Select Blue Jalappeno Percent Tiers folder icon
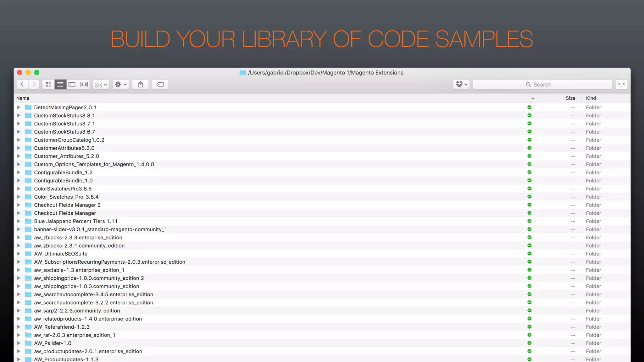Viewport: 644px width, 362px height. coord(28,221)
